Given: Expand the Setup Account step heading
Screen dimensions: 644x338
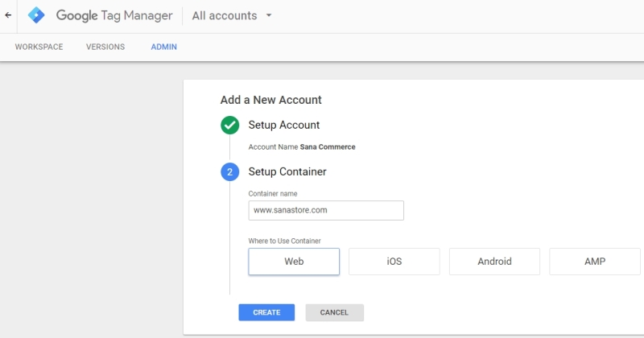Looking at the screenshot, I should (x=283, y=125).
